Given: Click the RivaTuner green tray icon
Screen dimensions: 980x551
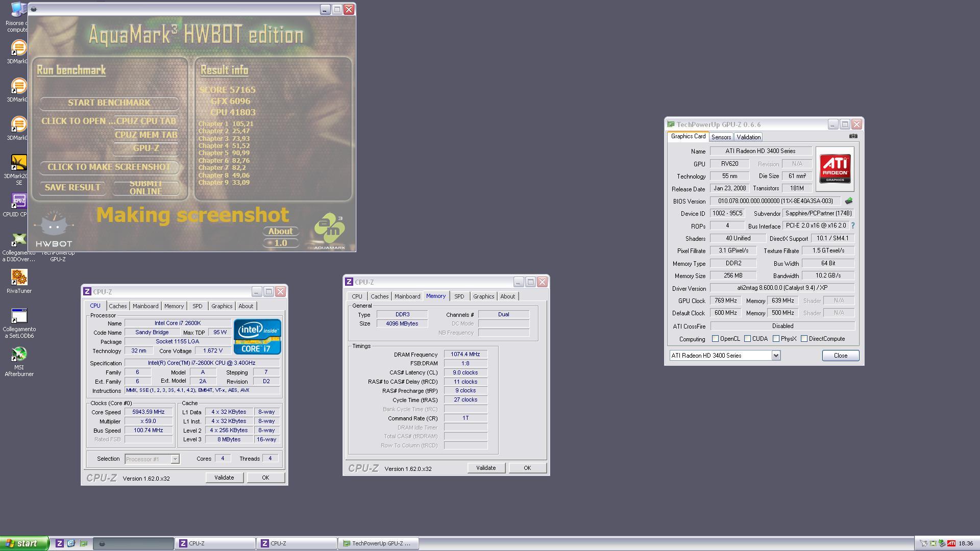Looking at the screenshot, I should [x=942, y=543].
